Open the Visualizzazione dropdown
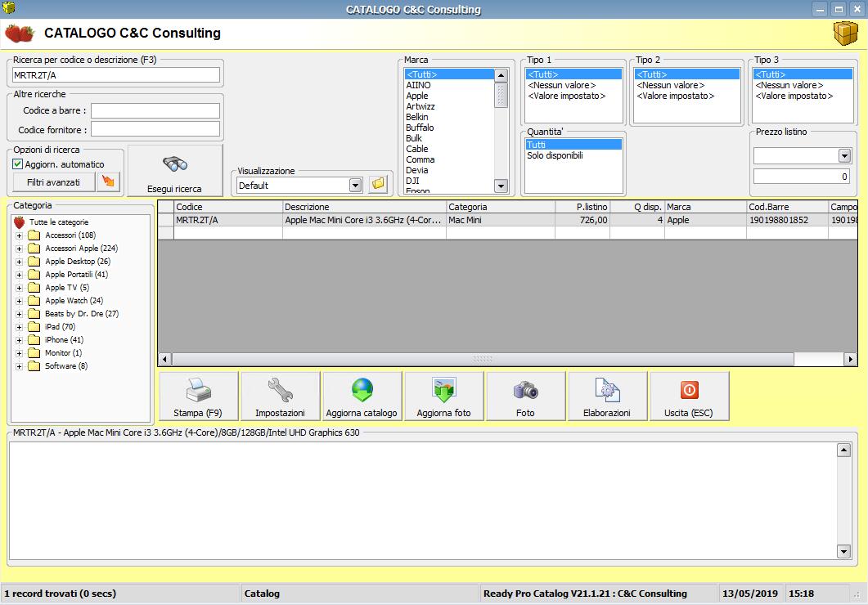Screen dimensions: 868x605 [x=355, y=186]
